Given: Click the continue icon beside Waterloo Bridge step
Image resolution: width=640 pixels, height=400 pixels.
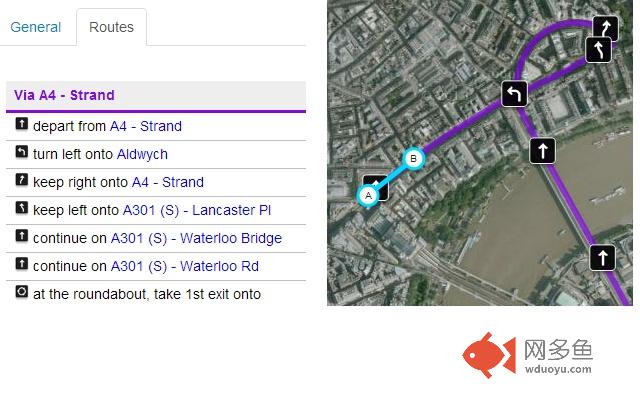Looking at the screenshot, I should [x=22, y=238].
